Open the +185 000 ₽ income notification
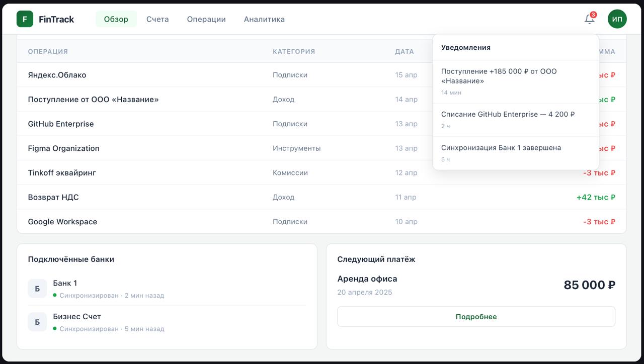This screenshot has height=364, width=644. coord(515,81)
